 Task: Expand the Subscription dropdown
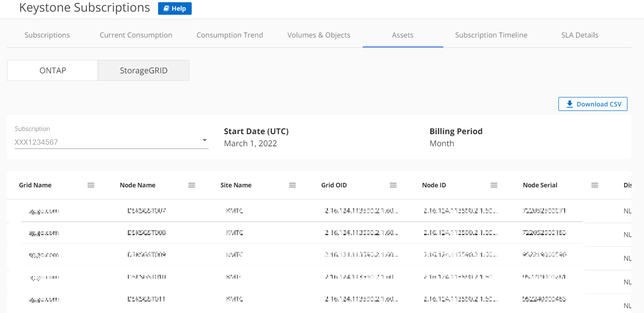coord(205,142)
